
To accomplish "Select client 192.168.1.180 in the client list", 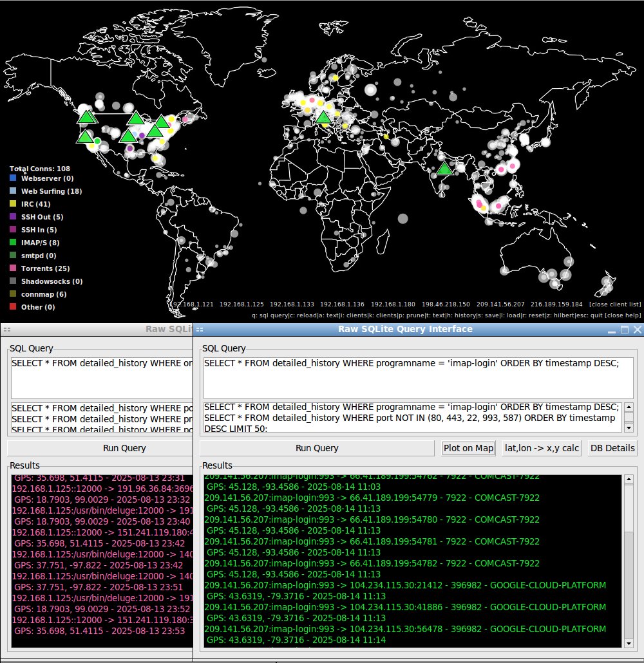I will [393, 304].
